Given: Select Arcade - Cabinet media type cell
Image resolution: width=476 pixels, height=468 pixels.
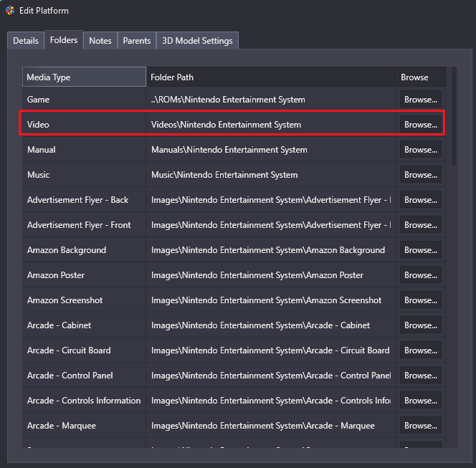Looking at the screenshot, I should click(84, 325).
